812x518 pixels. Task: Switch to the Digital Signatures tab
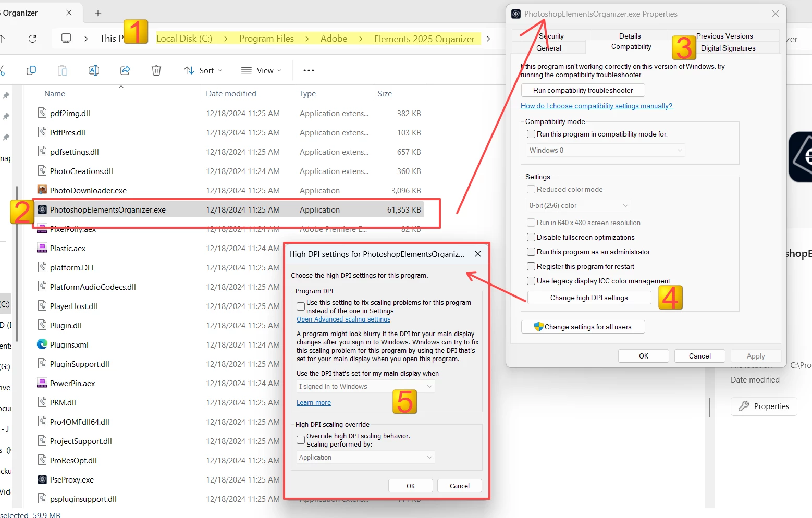pyautogui.click(x=728, y=48)
